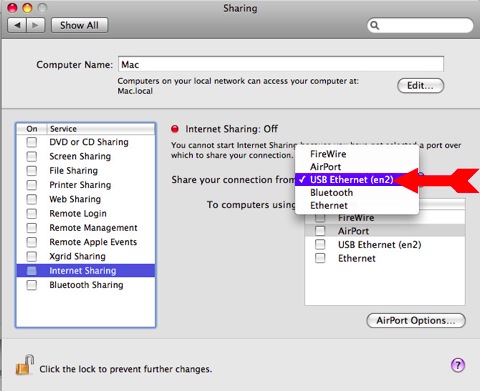Select the Bluetooth Sharing service row
The height and width of the screenshot is (391, 480).
pyautogui.click(x=86, y=285)
